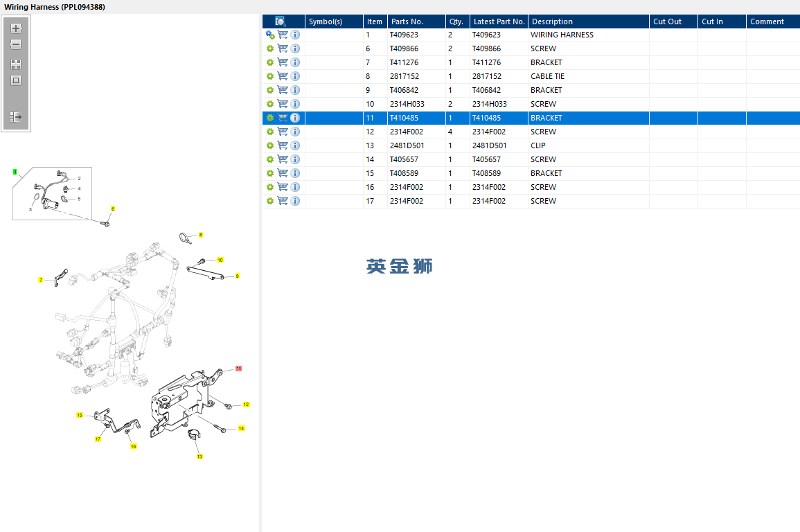
Task: Zoom out the diagram with minus tool
Action: (x=16, y=44)
